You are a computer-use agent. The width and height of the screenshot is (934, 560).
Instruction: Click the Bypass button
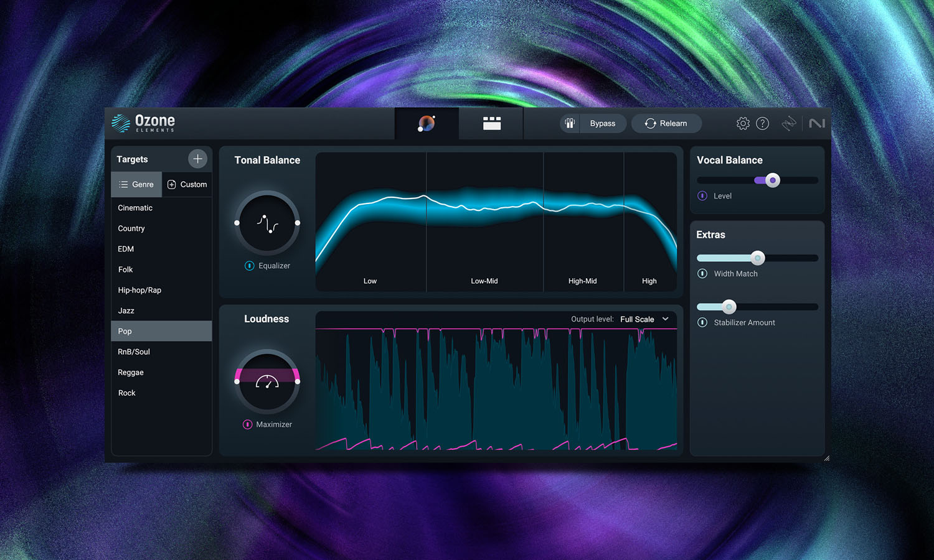pyautogui.click(x=603, y=123)
